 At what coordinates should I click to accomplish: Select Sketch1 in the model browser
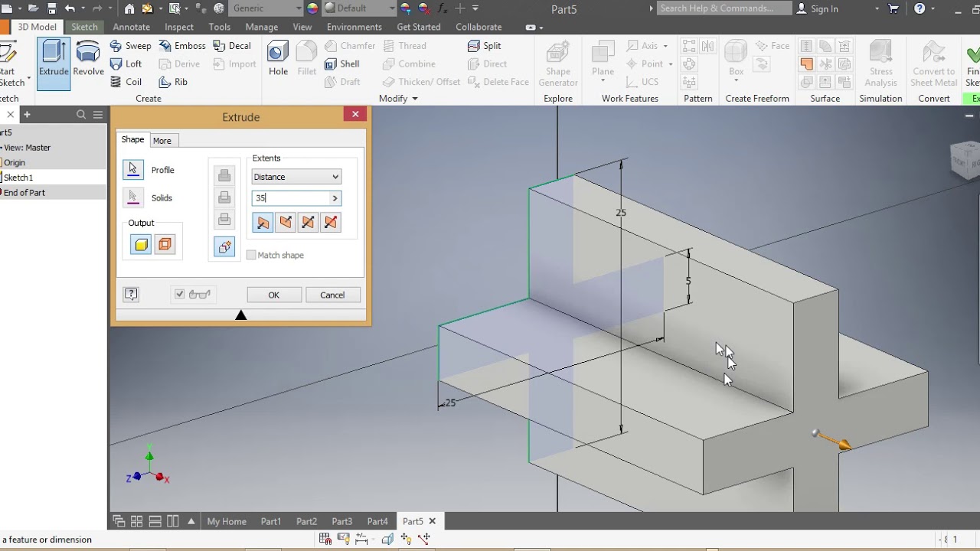[18, 178]
